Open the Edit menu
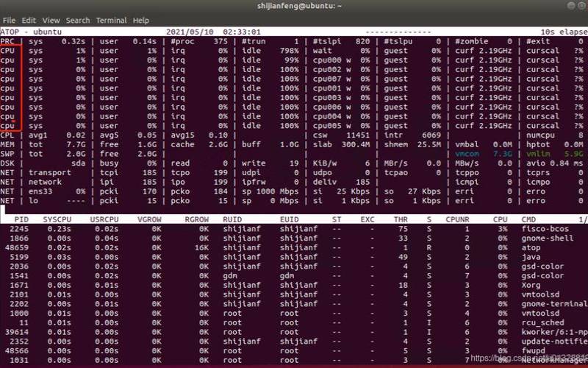 (29, 21)
